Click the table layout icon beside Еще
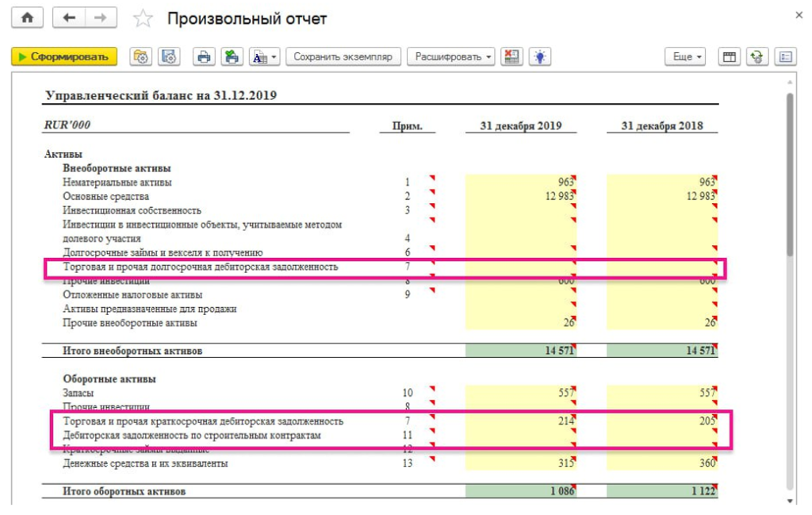The height and width of the screenshot is (515, 812). coord(728,57)
